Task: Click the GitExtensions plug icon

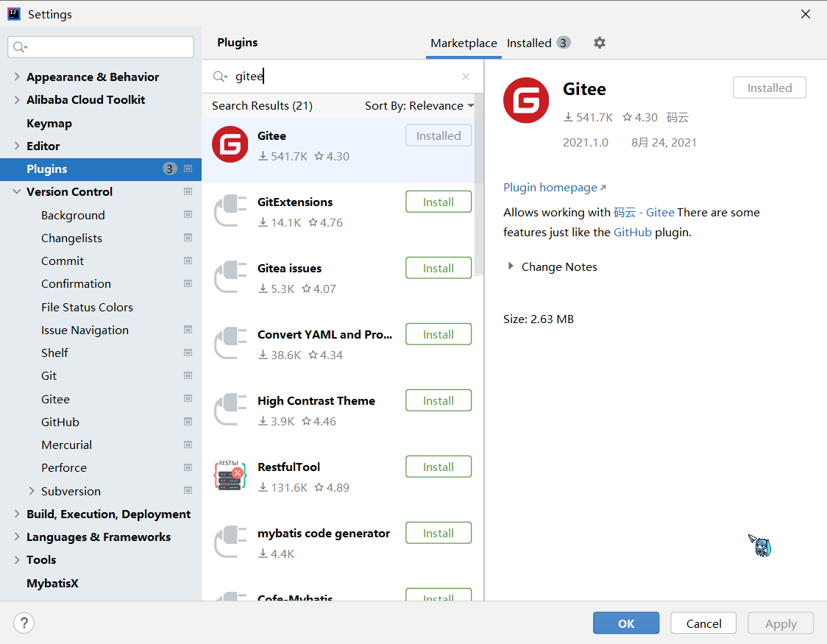Action: 230,210
